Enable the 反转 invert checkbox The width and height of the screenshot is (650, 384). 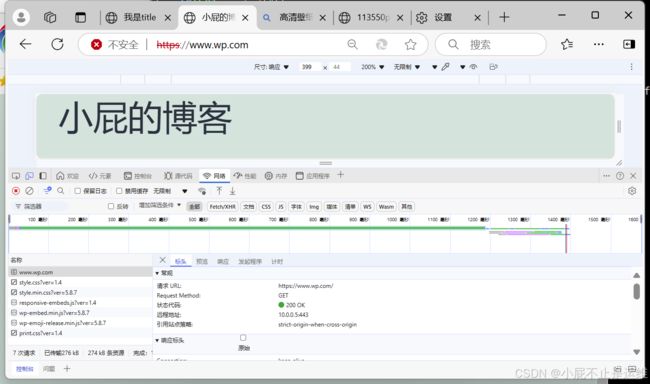pos(111,206)
